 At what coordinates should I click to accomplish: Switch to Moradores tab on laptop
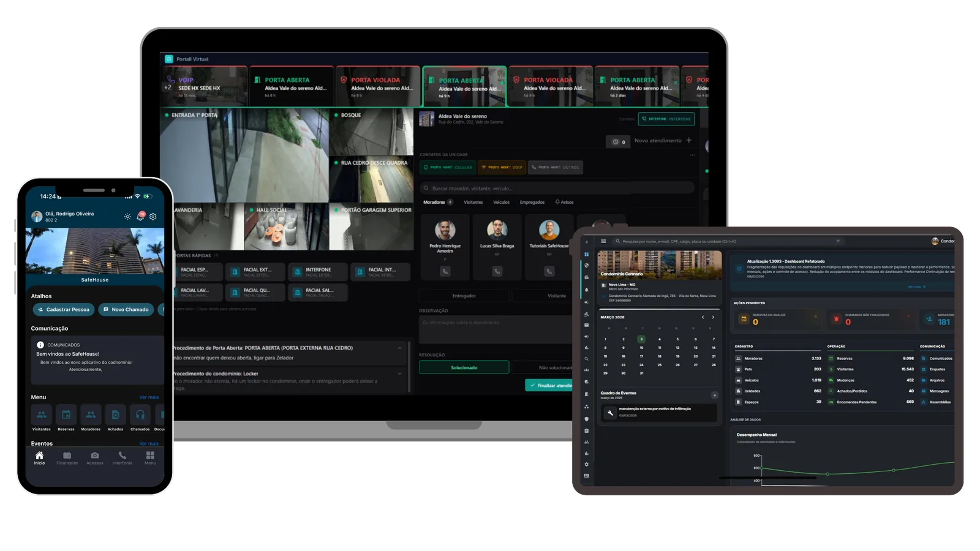click(x=437, y=202)
